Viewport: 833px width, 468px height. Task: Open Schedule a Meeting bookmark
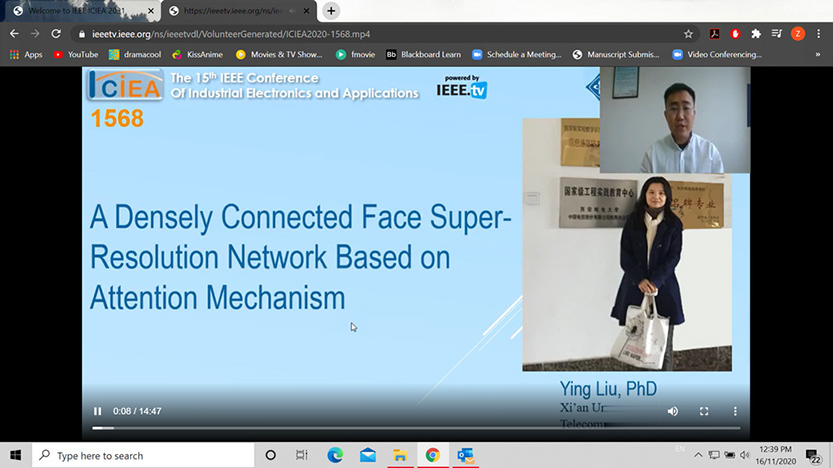pyautogui.click(x=516, y=54)
